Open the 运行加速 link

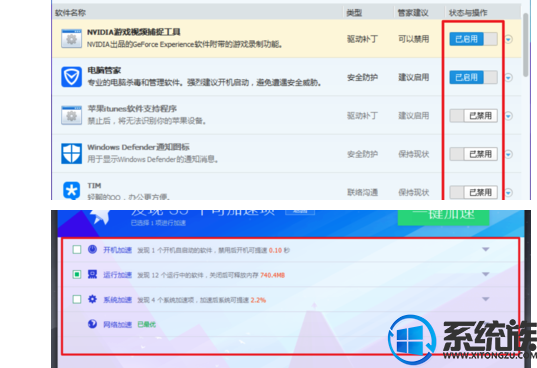117,275
